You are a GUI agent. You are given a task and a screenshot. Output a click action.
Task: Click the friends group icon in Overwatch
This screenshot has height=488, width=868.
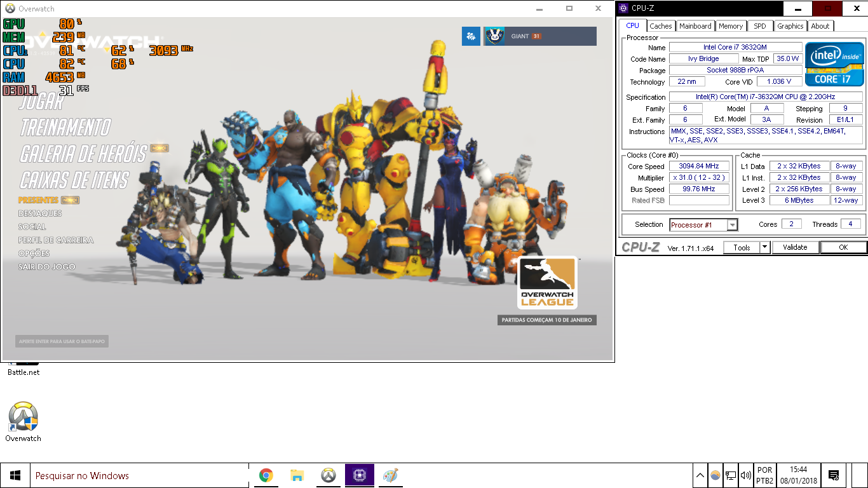tap(471, 36)
